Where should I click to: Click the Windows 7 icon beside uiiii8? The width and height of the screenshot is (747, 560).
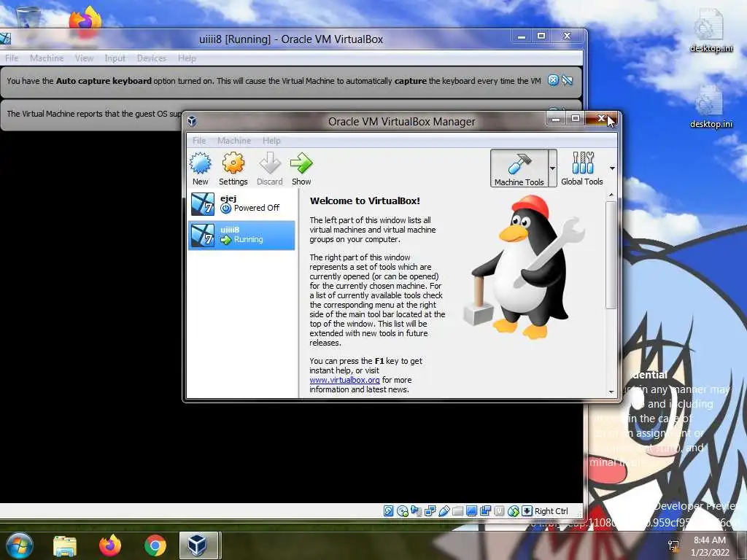click(203, 236)
